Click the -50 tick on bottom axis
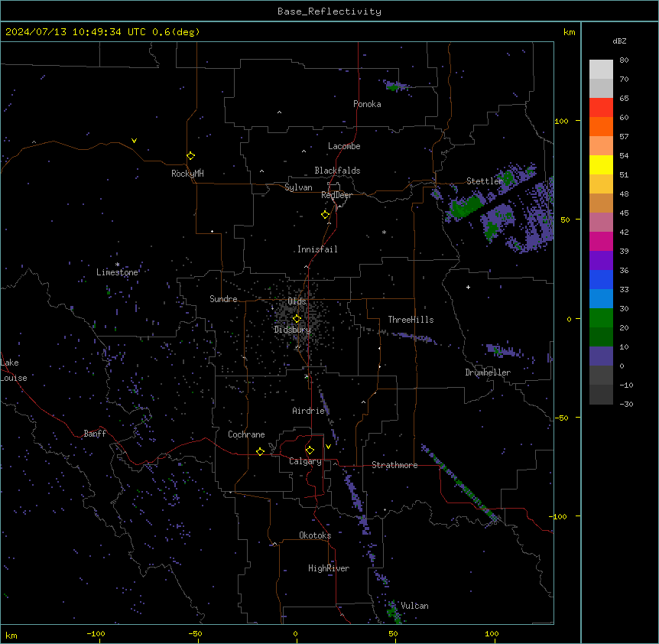The image size is (659, 644). click(x=195, y=633)
